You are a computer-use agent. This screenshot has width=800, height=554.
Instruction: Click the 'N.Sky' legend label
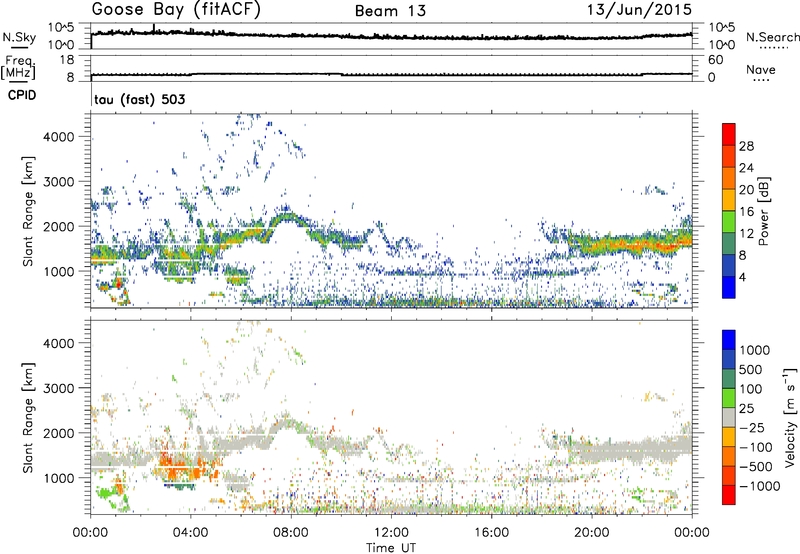pos(19,37)
